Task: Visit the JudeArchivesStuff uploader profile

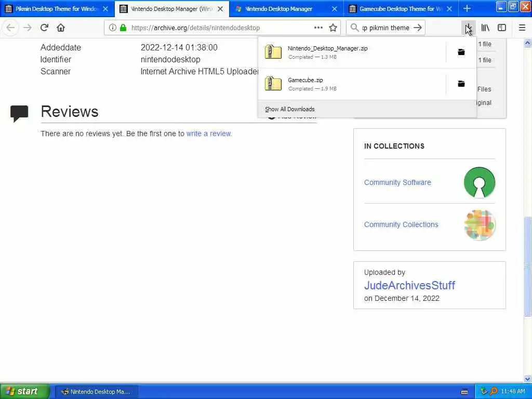Action: [409, 285]
